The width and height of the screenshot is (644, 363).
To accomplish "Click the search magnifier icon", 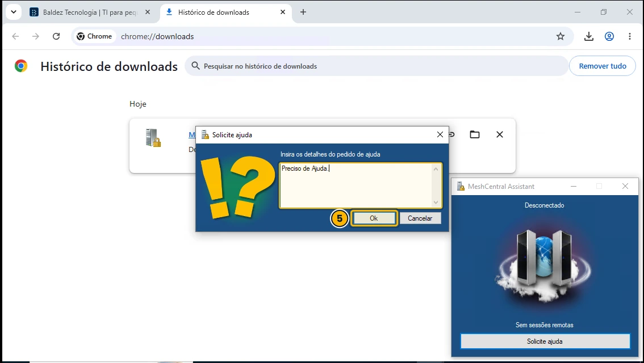I will pos(195,66).
